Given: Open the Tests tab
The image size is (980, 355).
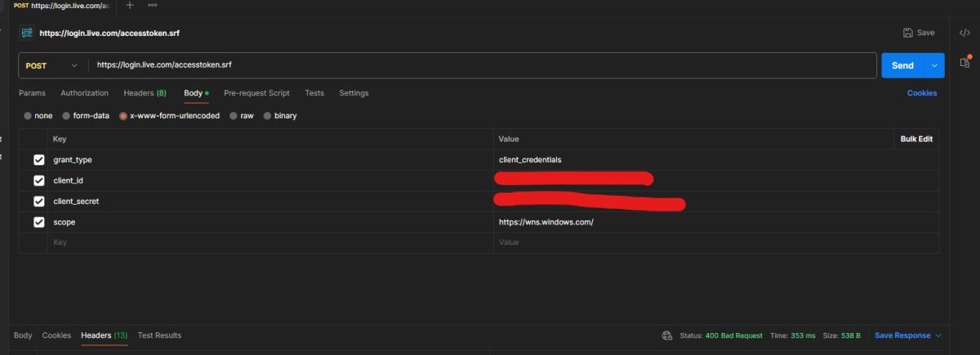Looking at the screenshot, I should pos(314,93).
